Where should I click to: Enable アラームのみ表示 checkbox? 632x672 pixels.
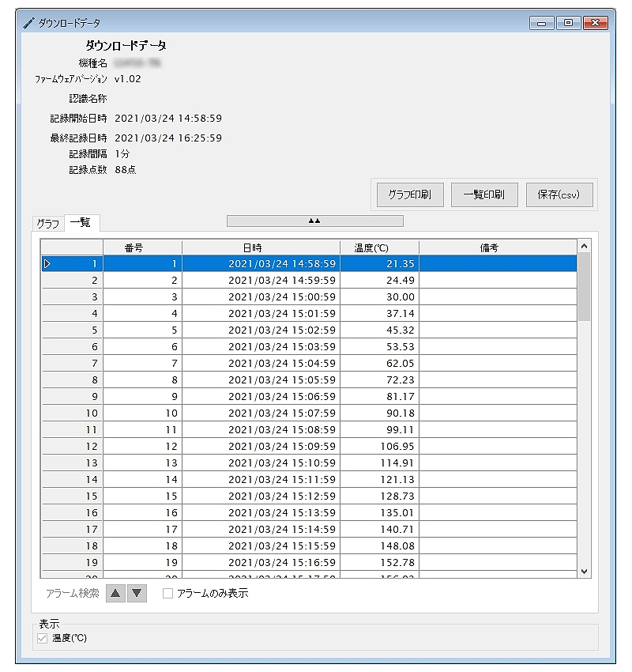[x=167, y=593]
